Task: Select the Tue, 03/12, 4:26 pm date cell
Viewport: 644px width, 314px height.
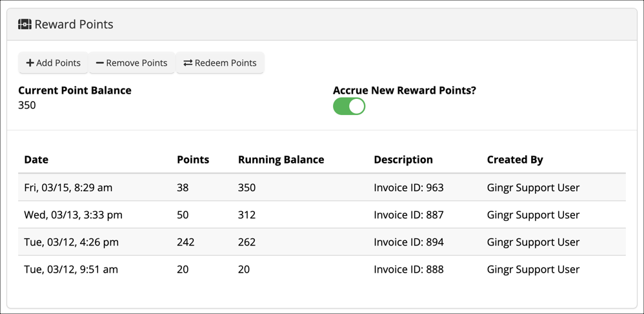Action: point(72,242)
